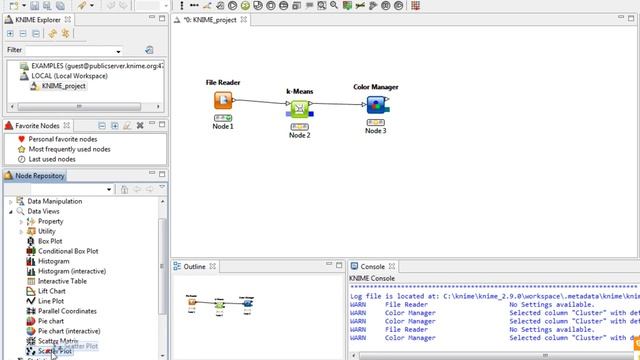
Task: Click the KNIME Explorer horizontal scrollbar
Action: (79, 107)
